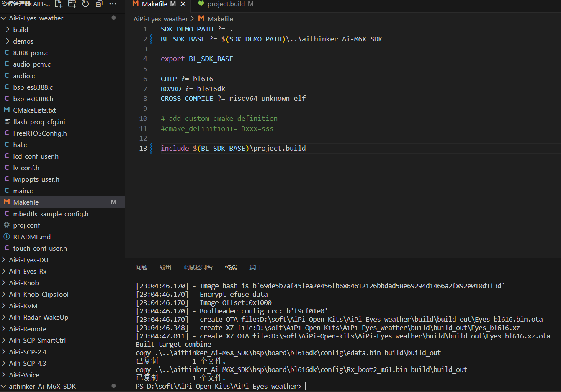Click the CROSS_COMPILE line in editor
The height and width of the screenshot is (392, 561).
(235, 99)
